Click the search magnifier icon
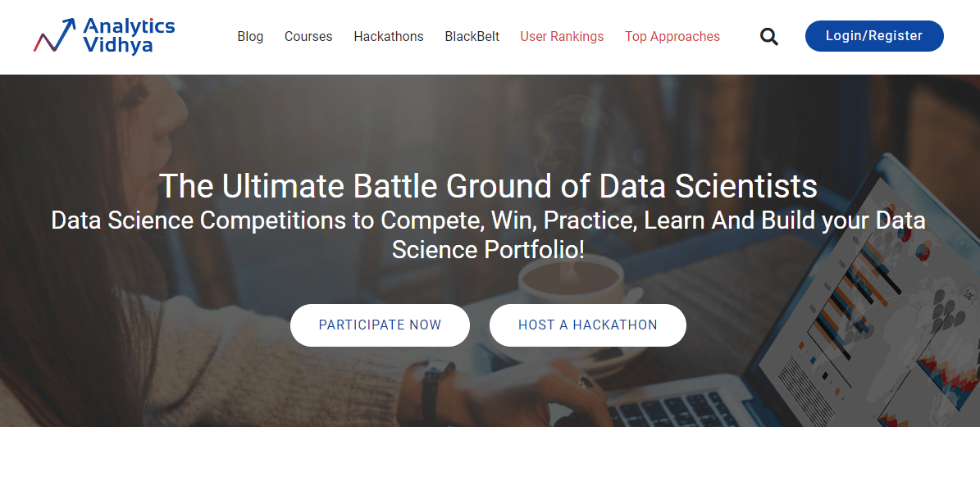This screenshot has height=477, width=980. (768, 36)
